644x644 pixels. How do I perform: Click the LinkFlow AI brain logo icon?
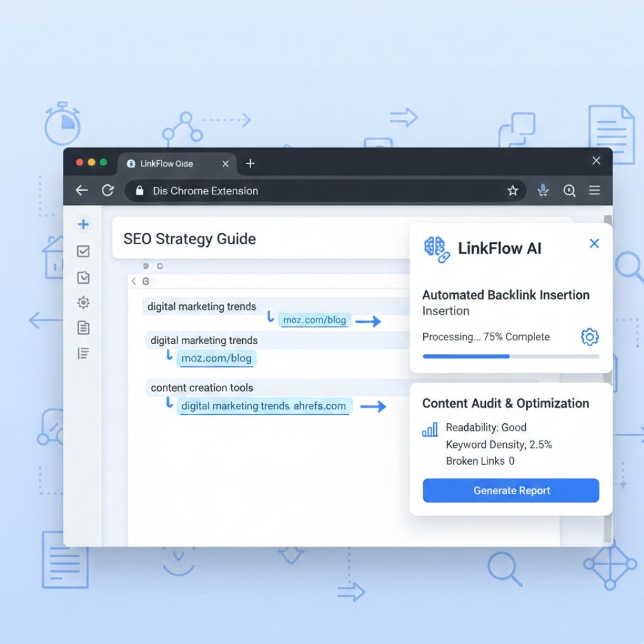click(x=437, y=248)
